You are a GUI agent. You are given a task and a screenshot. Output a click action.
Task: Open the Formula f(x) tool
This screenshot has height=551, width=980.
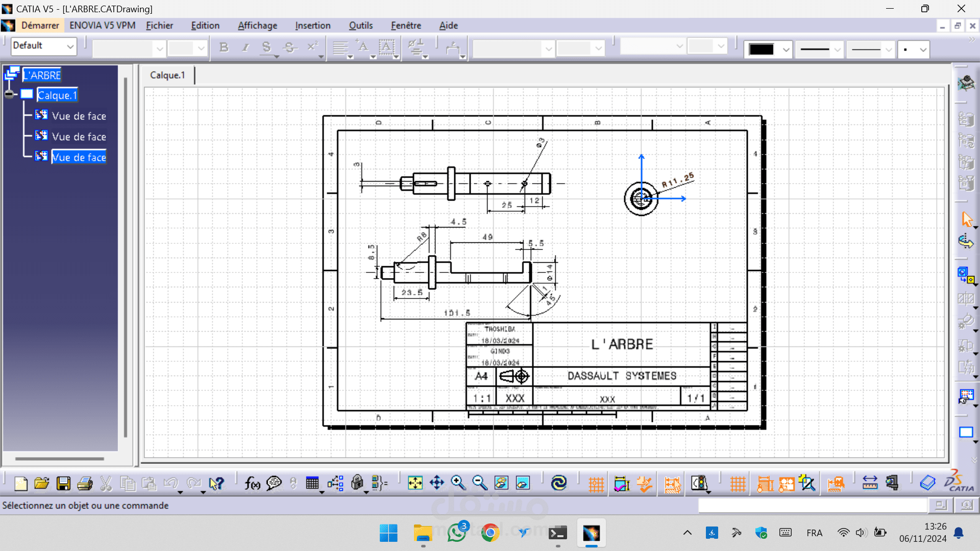point(252,483)
